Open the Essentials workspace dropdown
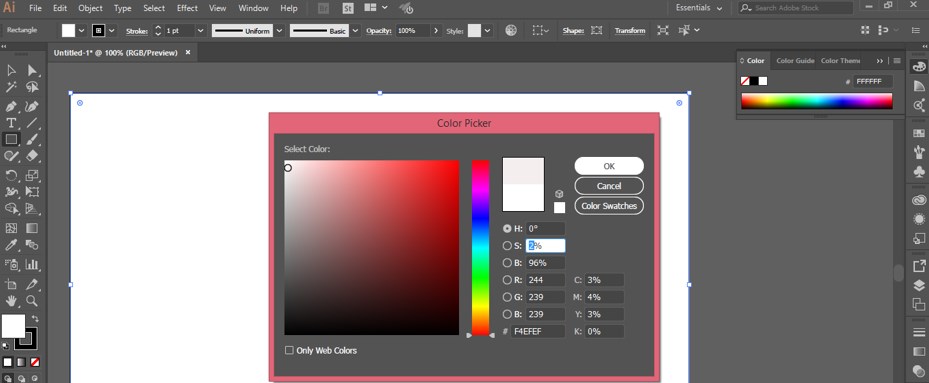The height and width of the screenshot is (383, 929). (699, 8)
